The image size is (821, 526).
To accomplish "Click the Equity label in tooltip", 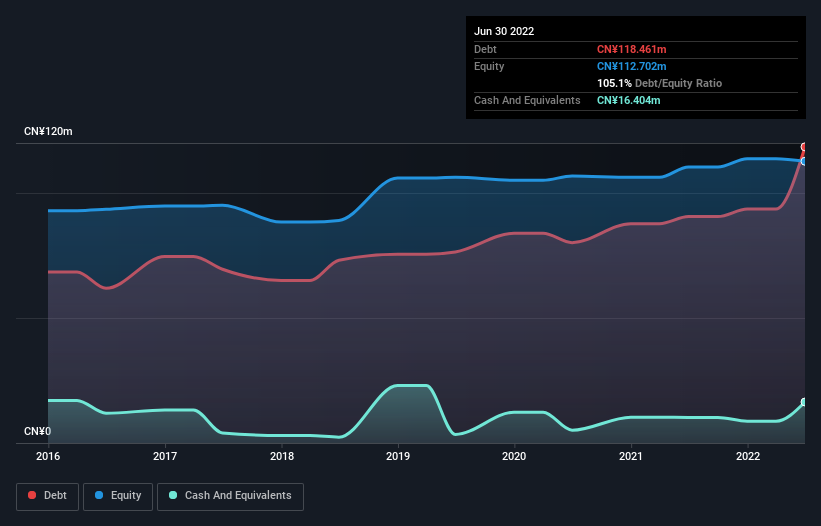I will pos(489,66).
